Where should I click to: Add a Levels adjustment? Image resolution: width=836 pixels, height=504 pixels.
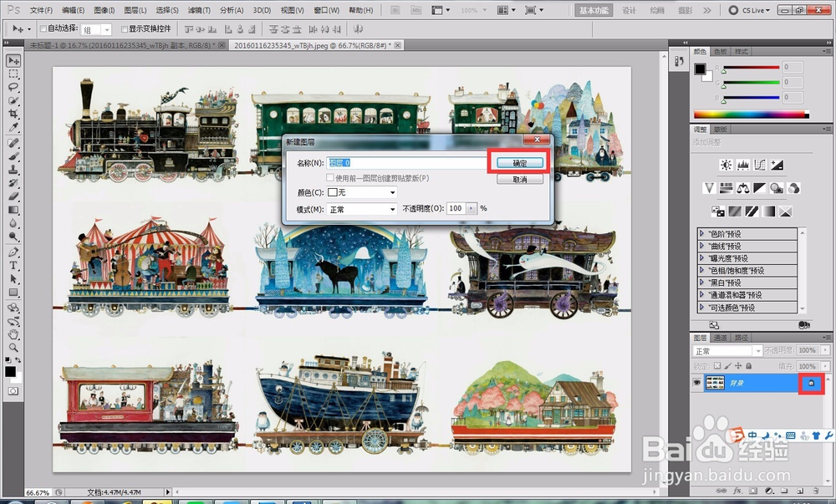pos(743,165)
